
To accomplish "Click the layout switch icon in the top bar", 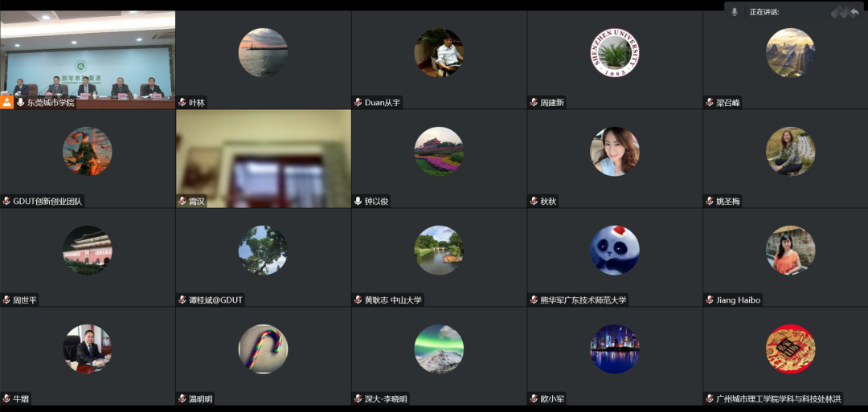I will pos(839,11).
